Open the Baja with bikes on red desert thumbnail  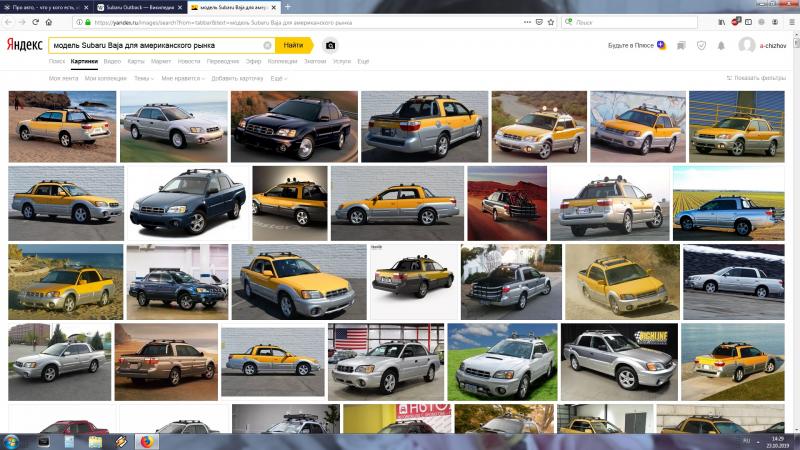pyautogui.click(x=507, y=203)
